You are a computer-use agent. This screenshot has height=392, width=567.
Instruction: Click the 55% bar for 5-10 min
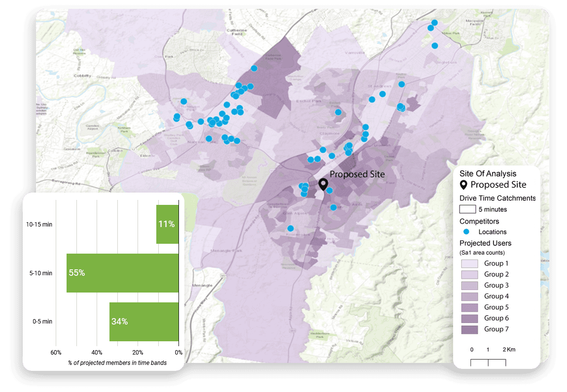click(123, 273)
